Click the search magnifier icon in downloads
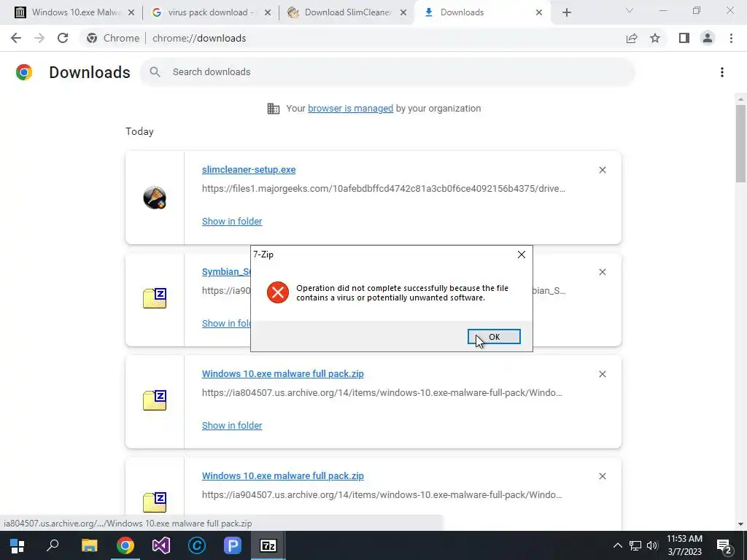747x560 pixels. click(x=155, y=72)
